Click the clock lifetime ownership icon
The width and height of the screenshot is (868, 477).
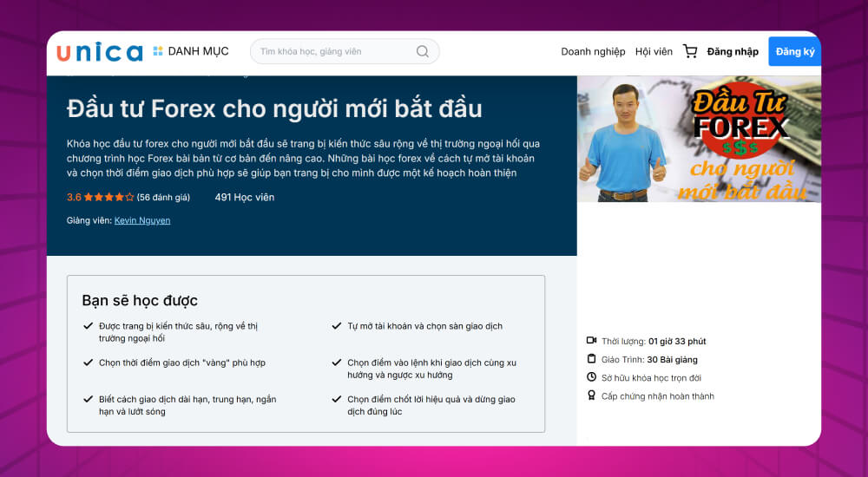pyautogui.click(x=591, y=377)
